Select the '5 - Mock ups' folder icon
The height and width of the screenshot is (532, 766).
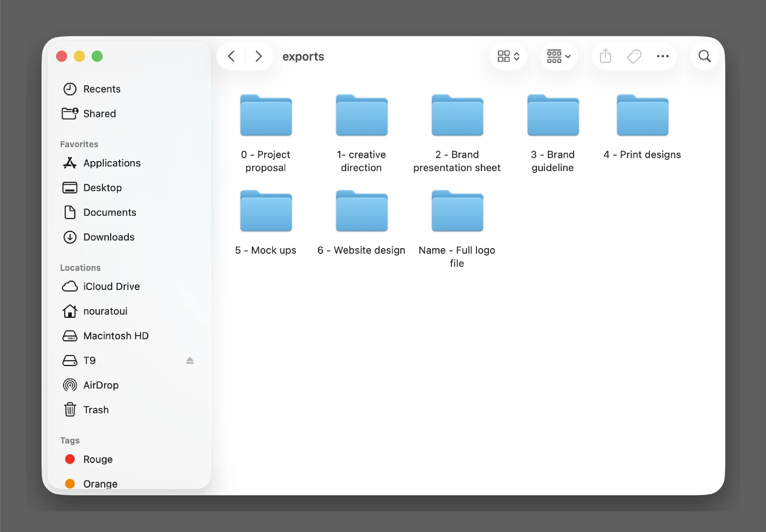(266, 211)
